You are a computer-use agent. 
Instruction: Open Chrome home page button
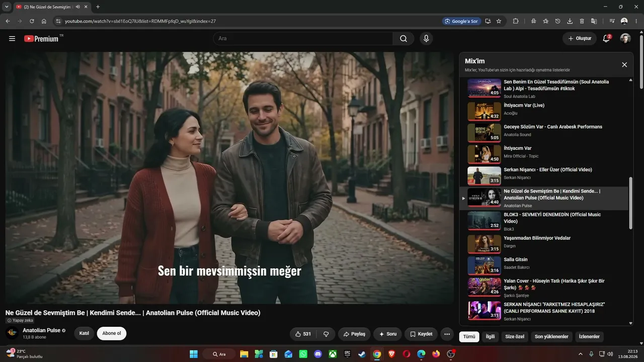[44, 21]
